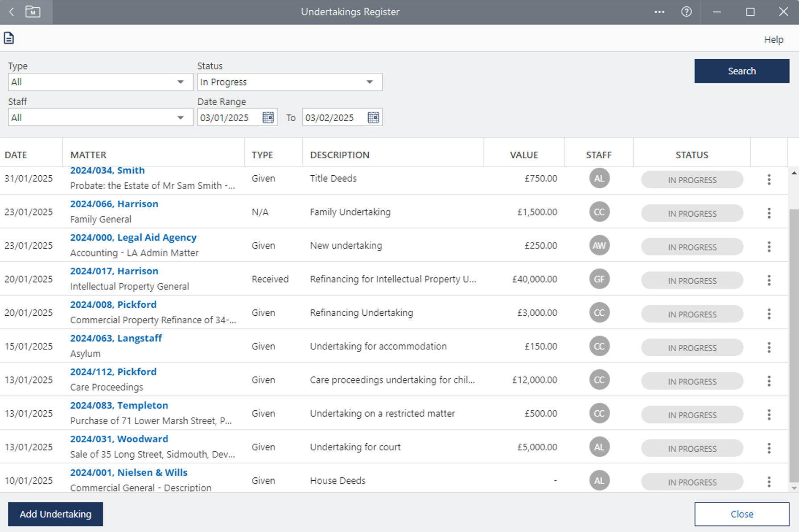This screenshot has height=532, width=799.
Task: Click the GF staff avatar
Action: pyautogui.click(x=599, y=279)
